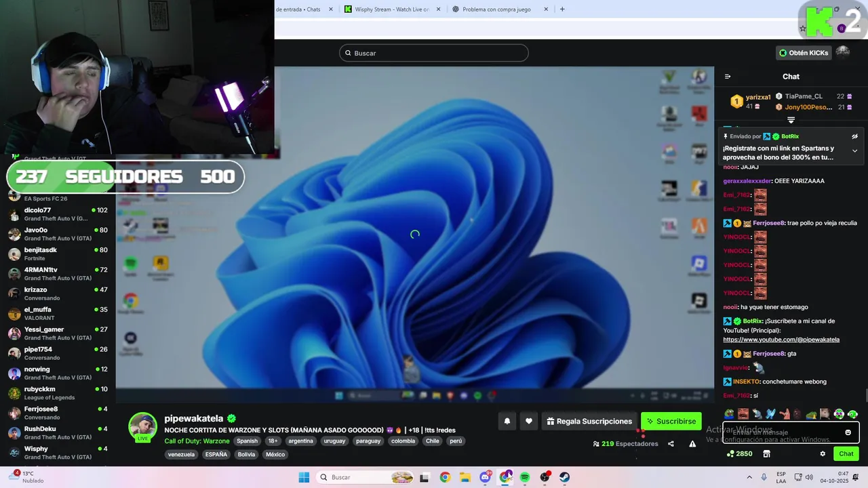The image size is (868, 488).
Task: Open a new browser tab
Action: click(562, 9)
